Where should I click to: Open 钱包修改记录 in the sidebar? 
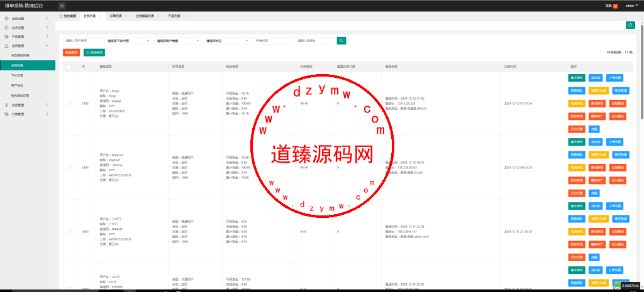pos(28,95)
